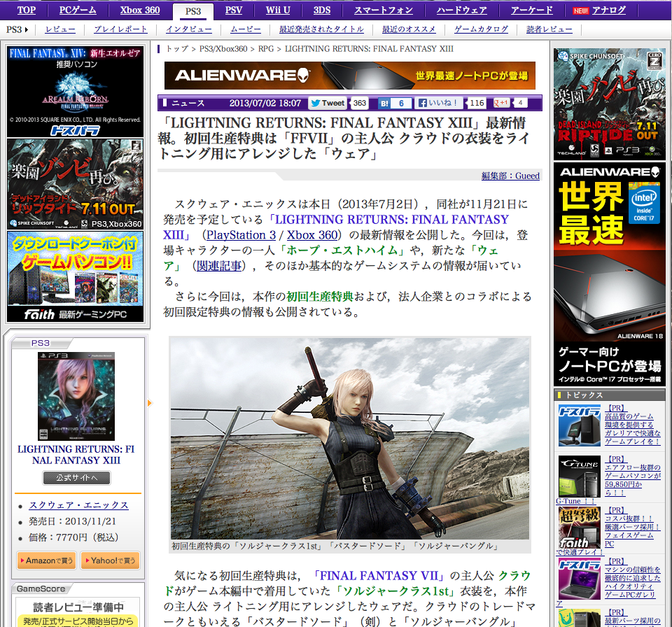Open the コスパ抜群 PR link
Screen dimensions: 672x627
633,527
